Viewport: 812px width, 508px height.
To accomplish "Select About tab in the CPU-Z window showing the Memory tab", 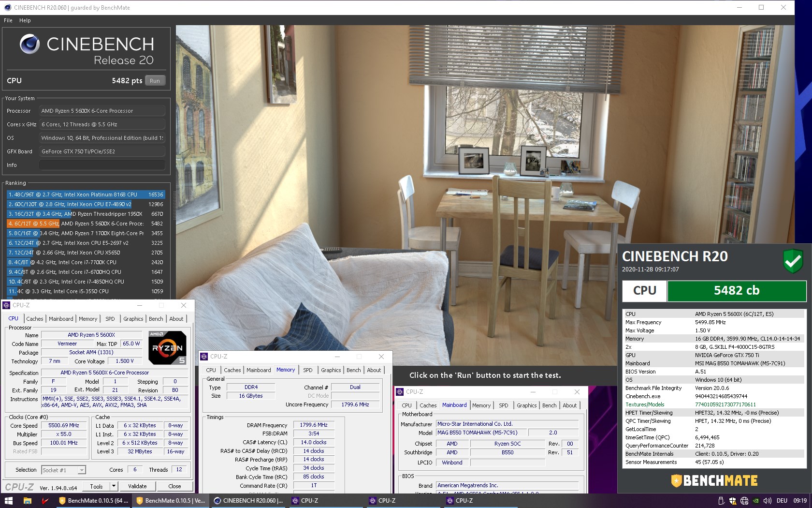I will pos(374,370).
